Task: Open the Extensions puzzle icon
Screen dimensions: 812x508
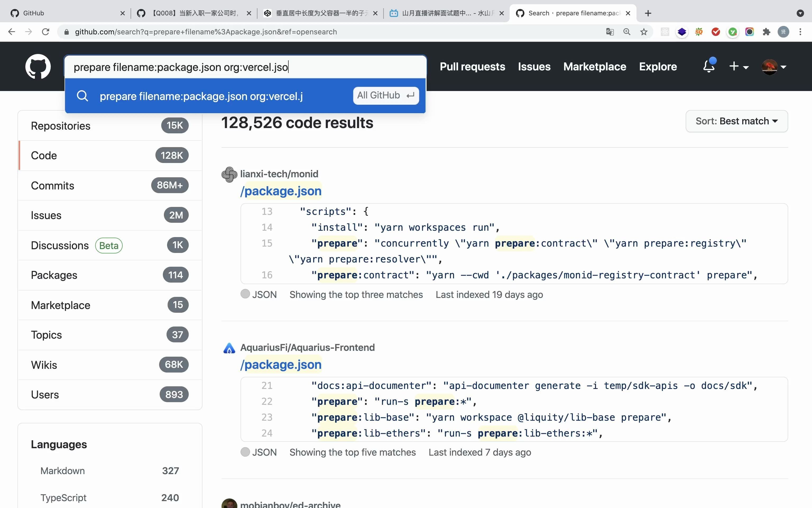Action: [x=766, y=31]
